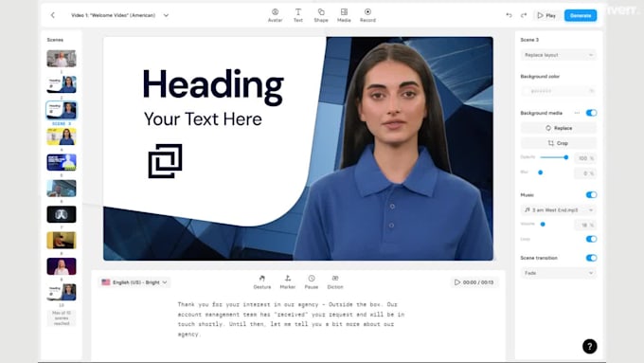Click the Generate button
644x363 pixels.
point(581,15)
